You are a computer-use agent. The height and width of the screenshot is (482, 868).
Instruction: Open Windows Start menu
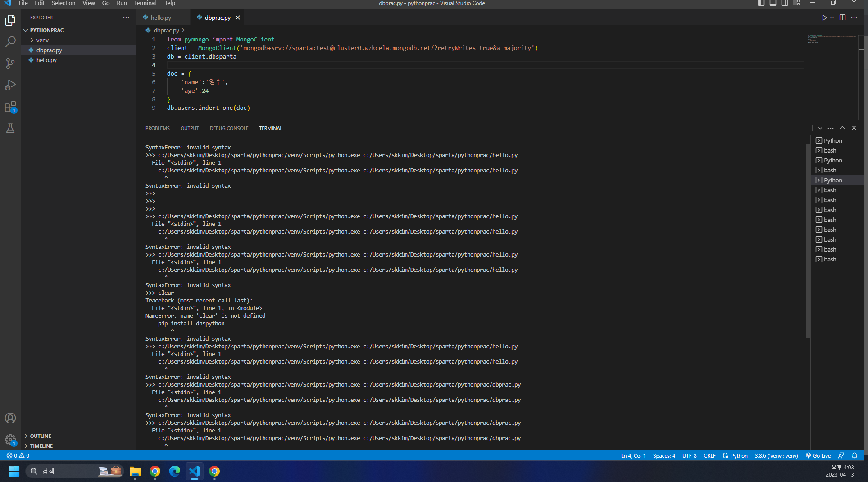tap(14, 471)
